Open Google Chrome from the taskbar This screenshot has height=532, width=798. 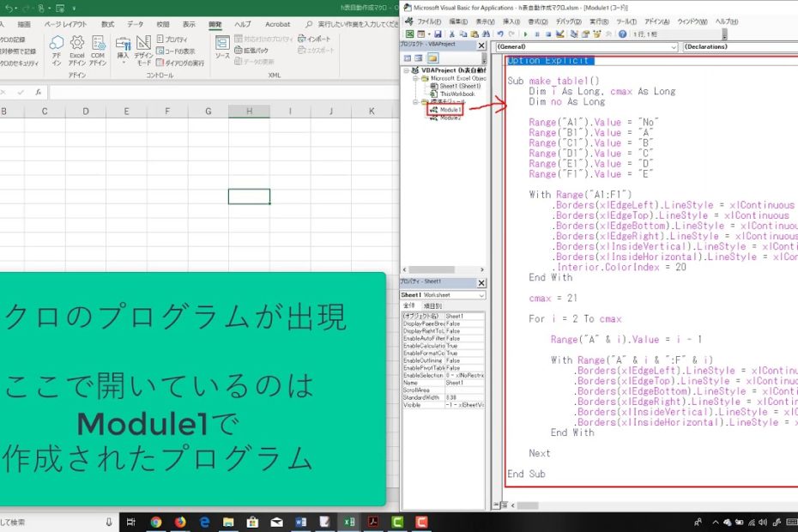pyautogui.click(x=156, y=521)
